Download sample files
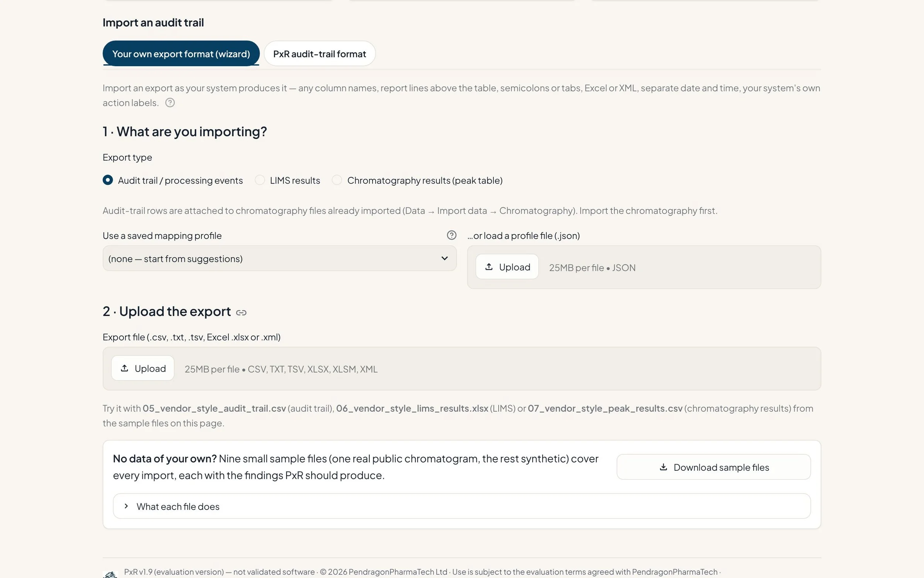The height and width of the screenshot is (578, 924). 713,467
